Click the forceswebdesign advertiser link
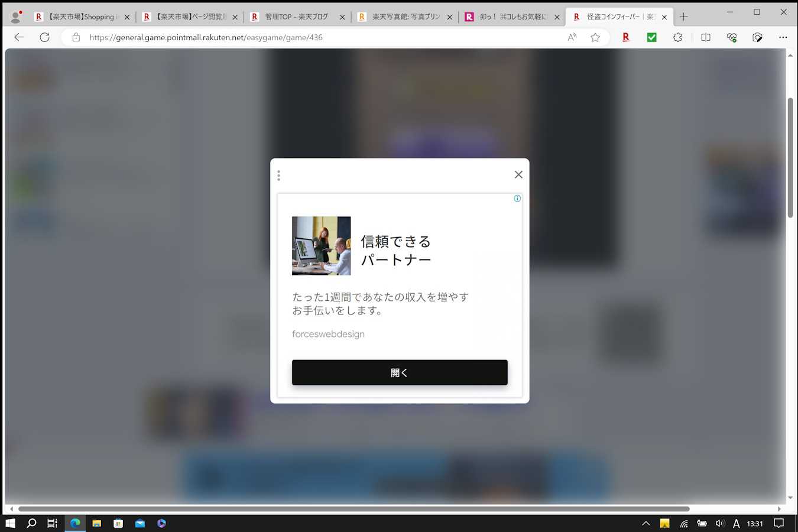The width and height of the screenshot is (798, 532). tap(328, 334)
